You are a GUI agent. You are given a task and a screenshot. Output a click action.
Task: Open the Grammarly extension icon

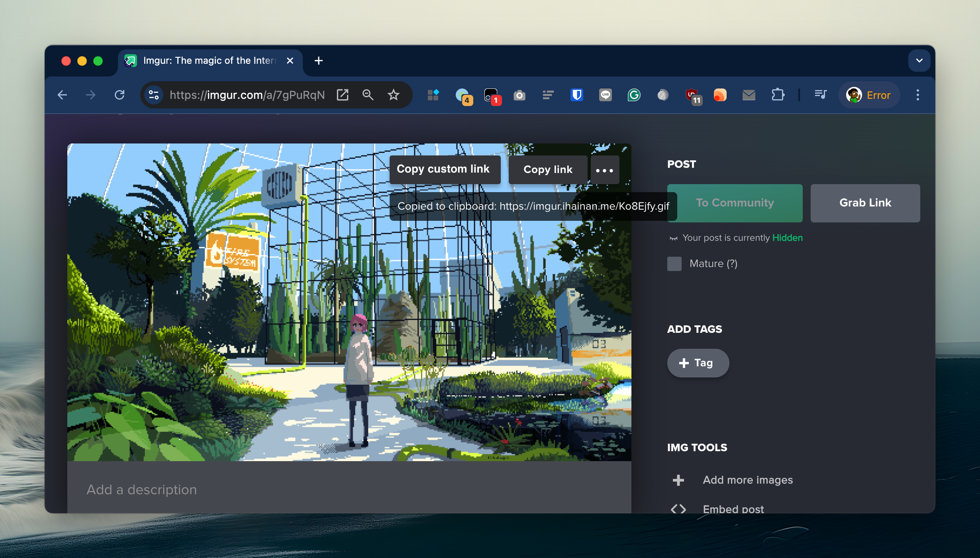click(634, 95)
